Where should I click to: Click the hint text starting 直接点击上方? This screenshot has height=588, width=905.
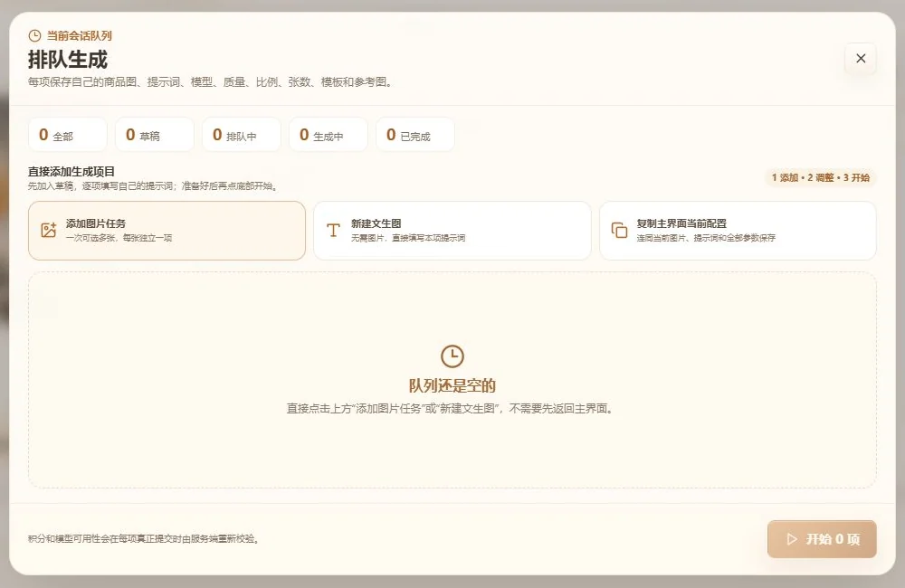point(450,409)
